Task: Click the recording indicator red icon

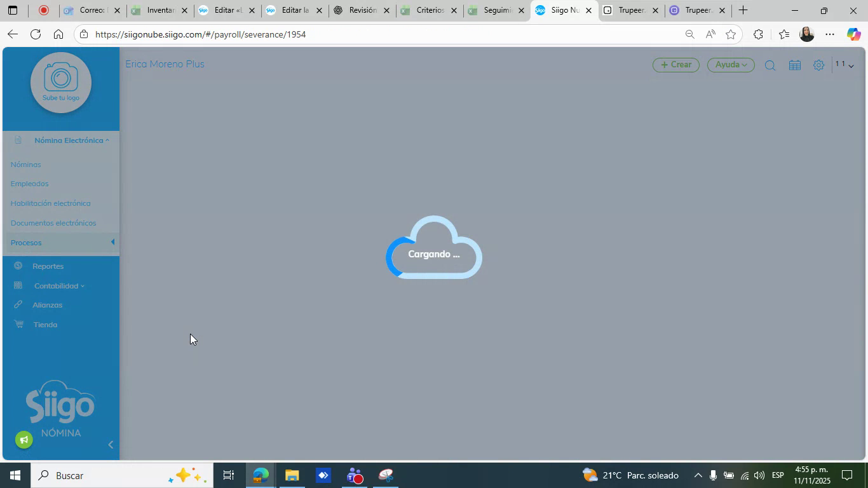Action: [43, 10]
